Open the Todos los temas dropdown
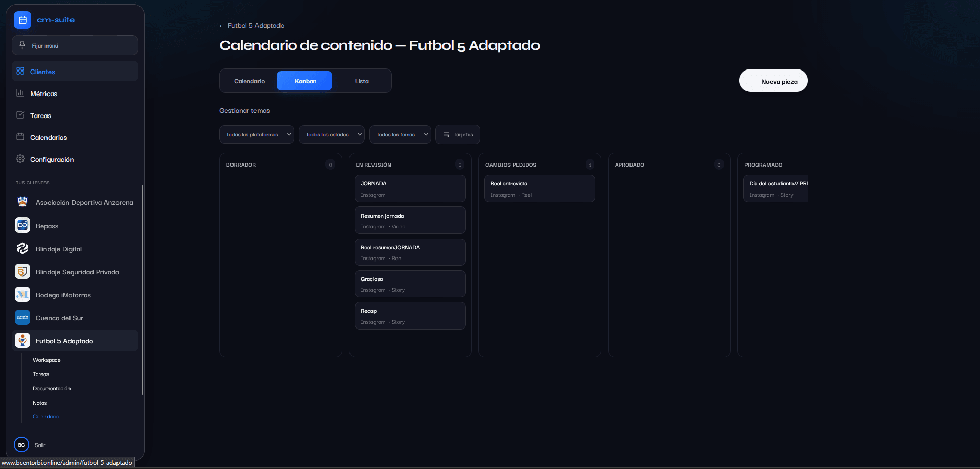980x469 pixels. pos(400,134)
